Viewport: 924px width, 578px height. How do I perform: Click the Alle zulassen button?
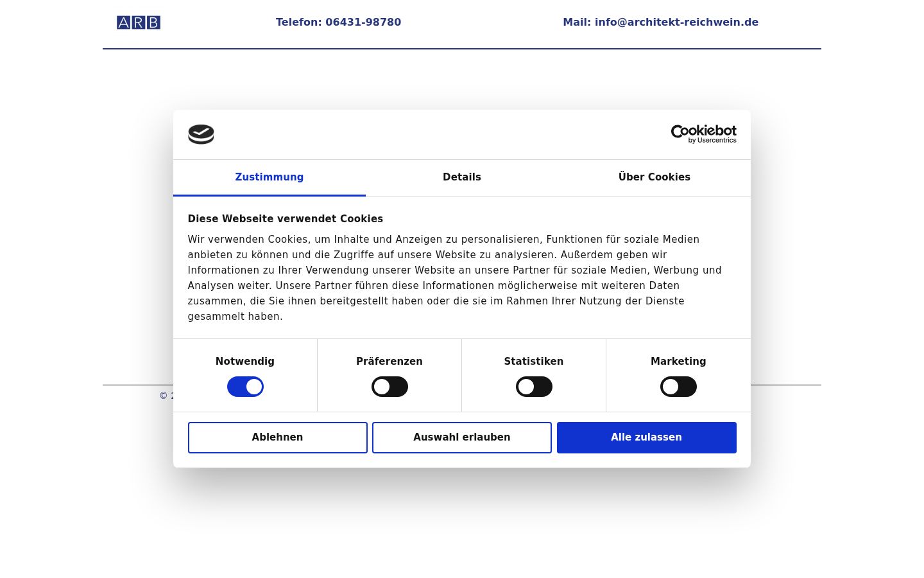click(x=647, y=437)
